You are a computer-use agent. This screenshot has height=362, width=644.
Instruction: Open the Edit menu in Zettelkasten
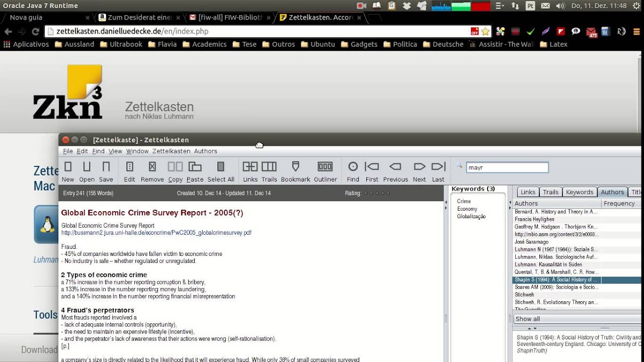83,151
